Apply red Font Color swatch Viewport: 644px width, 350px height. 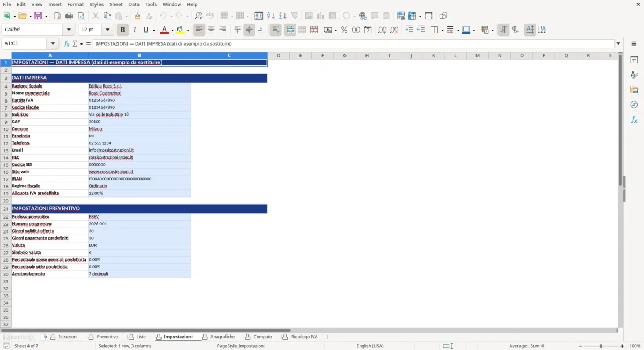point(165,30)
